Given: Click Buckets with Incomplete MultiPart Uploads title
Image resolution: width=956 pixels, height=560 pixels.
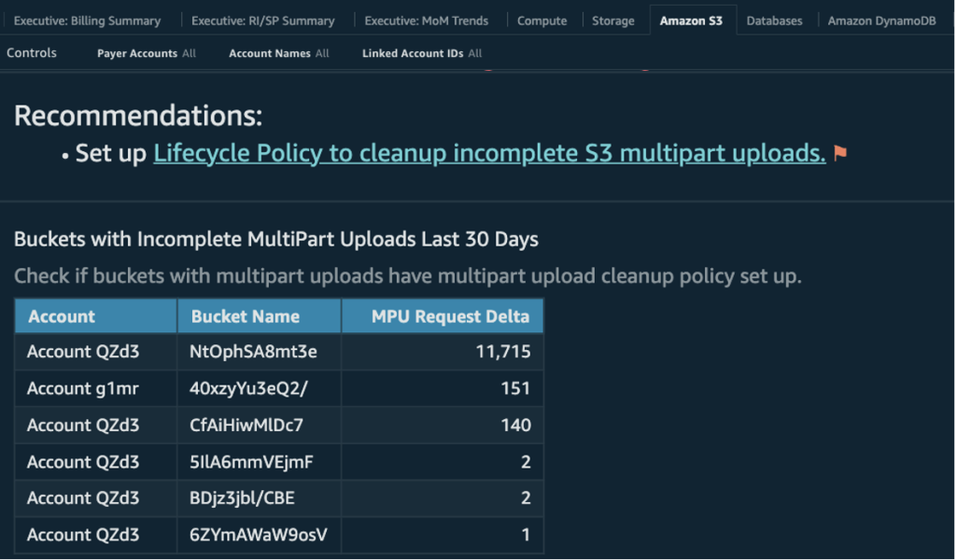Looking at the screenshot, I should tap(276, 239).
